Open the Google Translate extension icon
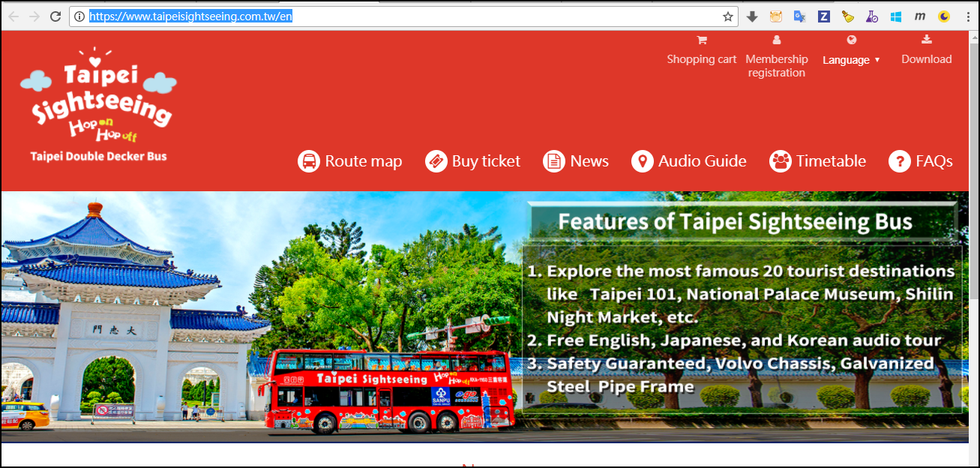This screenshot has width=980, height=468. 799,16
